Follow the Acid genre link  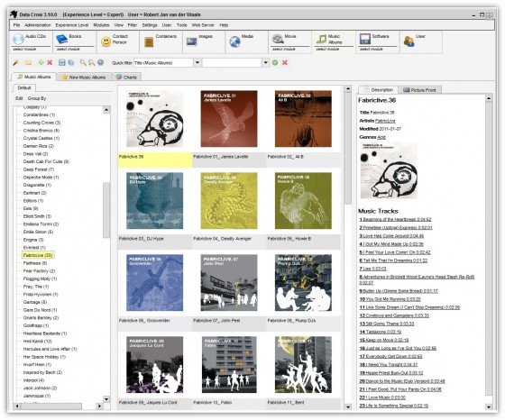[381, 137]
